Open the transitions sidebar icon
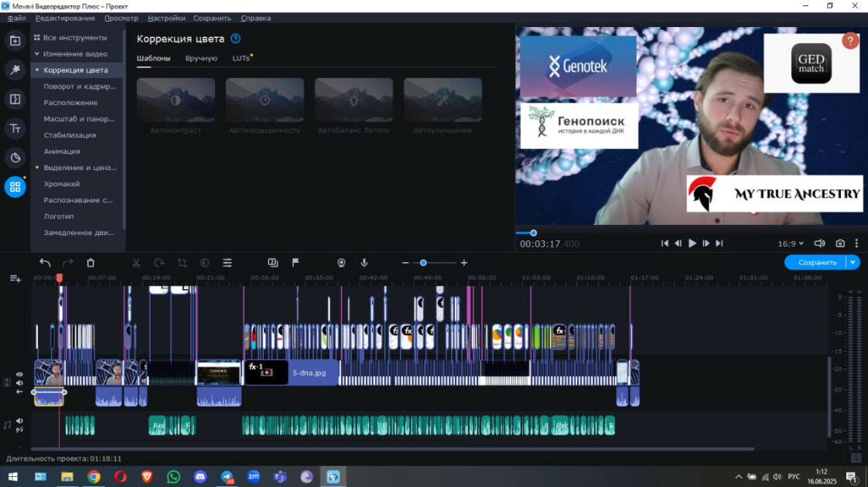Image resolution: width=868 pixels, height=487 pixels. click(x=15, y=99)
